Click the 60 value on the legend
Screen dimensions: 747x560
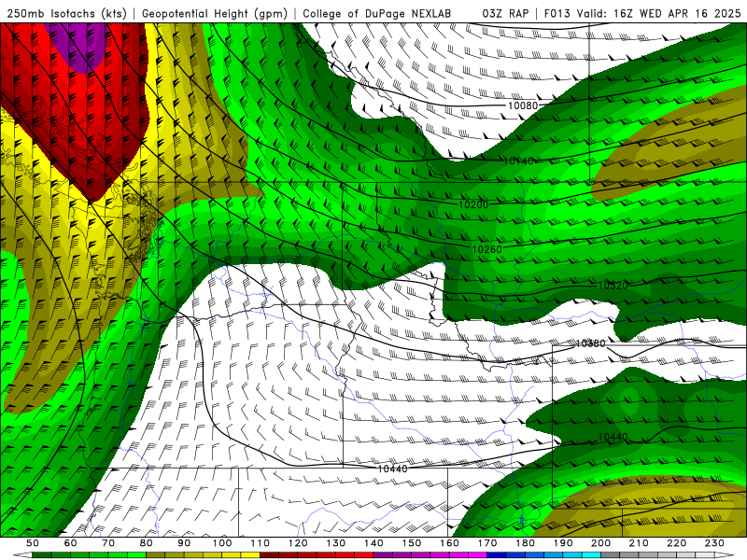click(x=71, y=543)
